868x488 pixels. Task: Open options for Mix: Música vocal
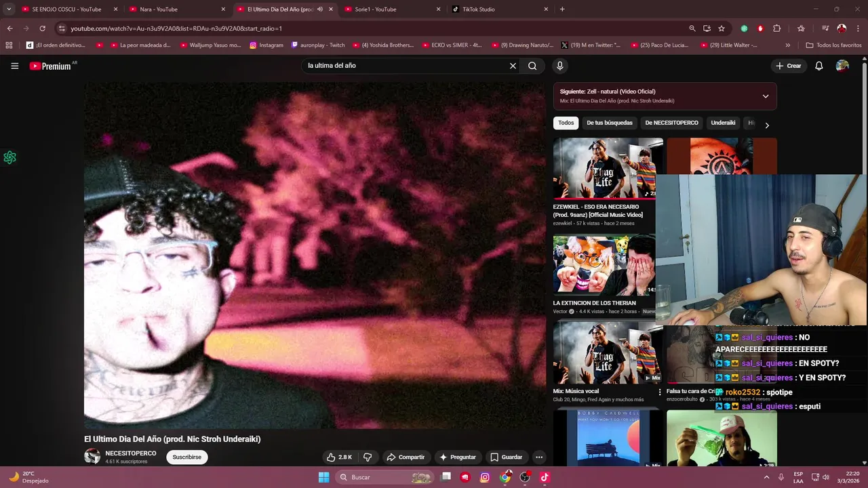pos(659,392)
